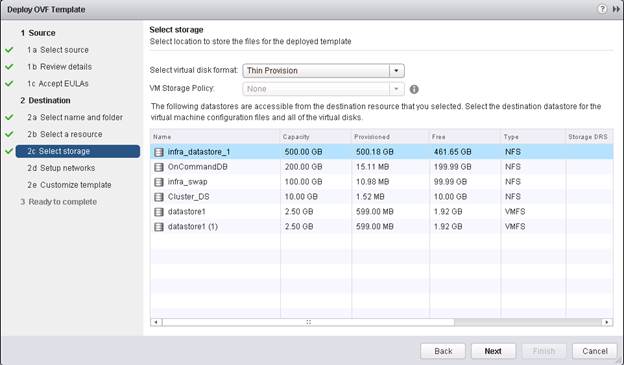
Task: Go to step 1a Select source
Action: [58, 50]
